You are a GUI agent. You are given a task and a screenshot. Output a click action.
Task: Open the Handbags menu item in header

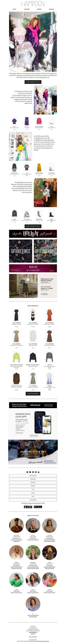pos(51,9)
